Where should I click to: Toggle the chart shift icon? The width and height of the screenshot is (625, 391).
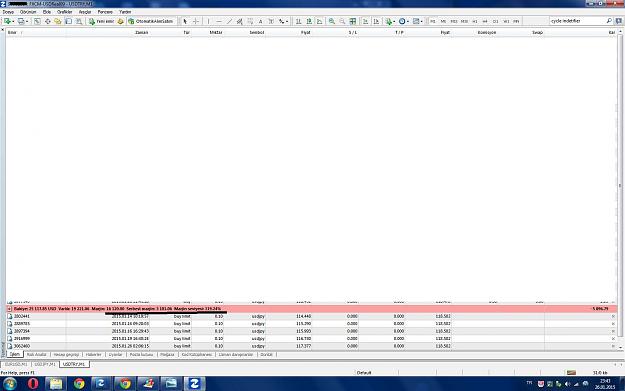(376, 21)
